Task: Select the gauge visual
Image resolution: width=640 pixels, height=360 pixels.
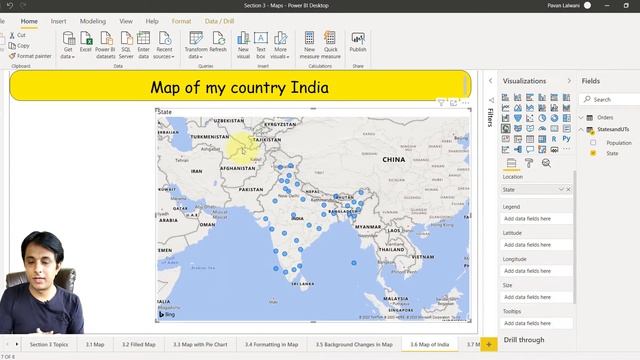Action: (542, 129)
